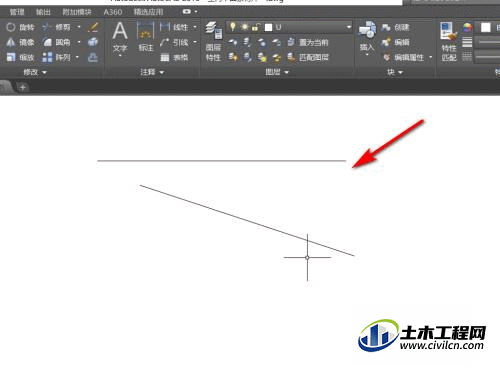Click the Erase pencil icon in Modify panel

(x=93, y=27)
